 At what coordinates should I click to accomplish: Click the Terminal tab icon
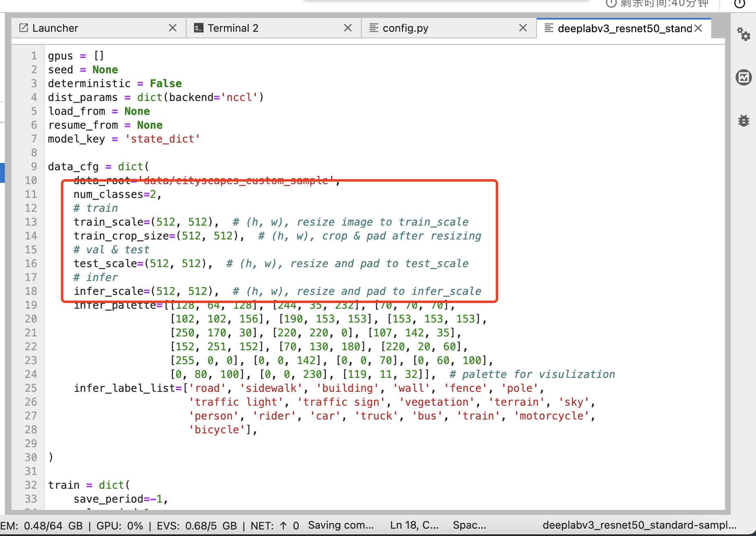[x=199, y=28]
